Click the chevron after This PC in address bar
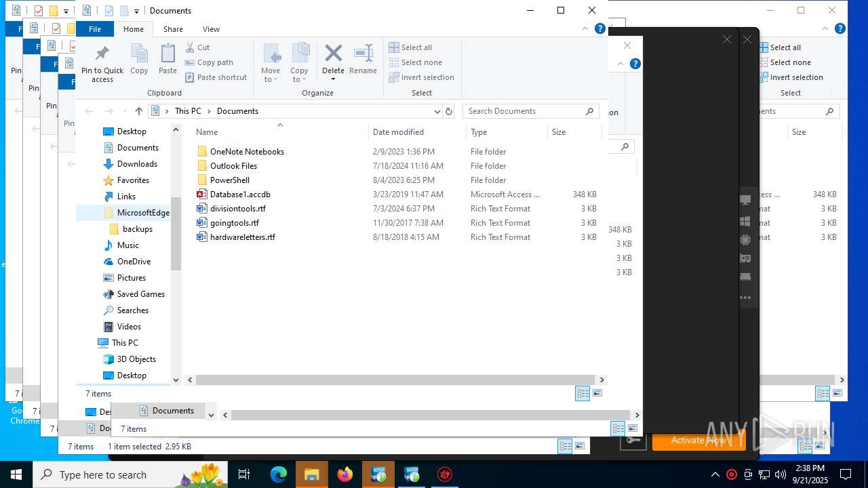The image size is (868, 488). pyautogui.click(x=209, y=111)
